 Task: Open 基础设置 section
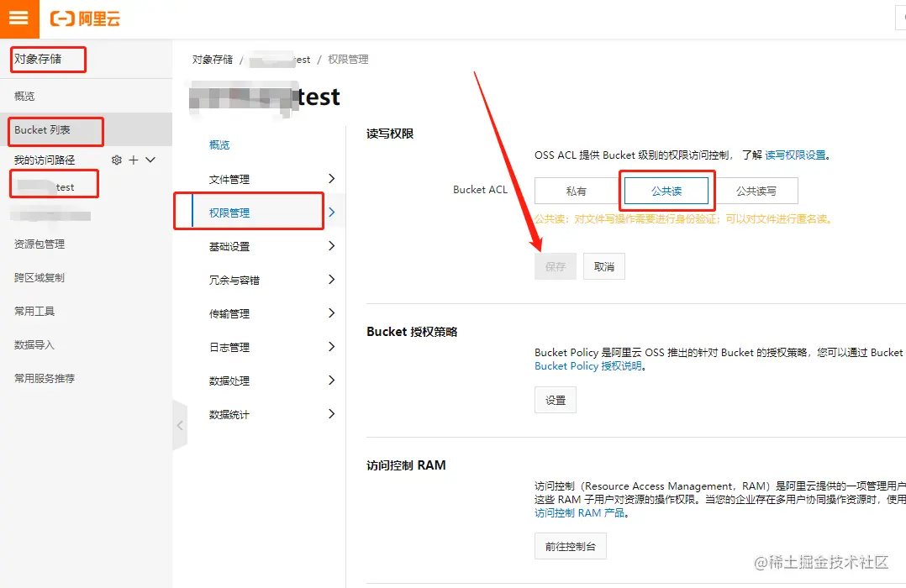[229, 246]
